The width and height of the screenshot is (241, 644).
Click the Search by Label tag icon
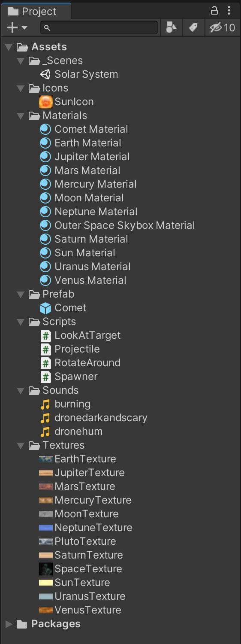(193, 27)
